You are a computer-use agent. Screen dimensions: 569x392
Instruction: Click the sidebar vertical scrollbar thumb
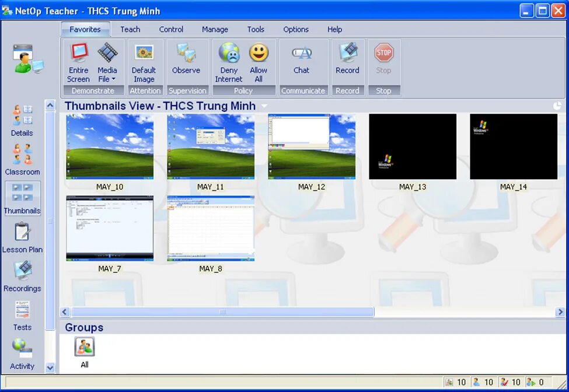click(50, 221)
